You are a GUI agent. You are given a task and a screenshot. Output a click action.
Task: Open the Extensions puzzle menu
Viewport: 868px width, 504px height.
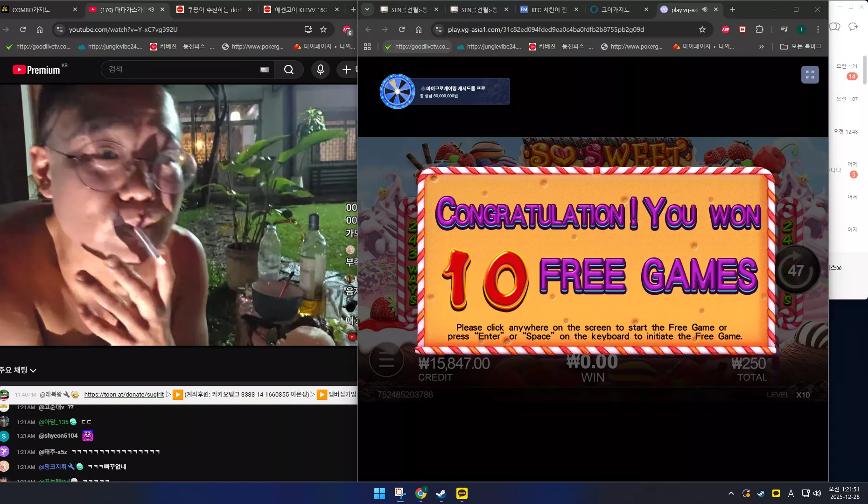click(x=759, y=29)
